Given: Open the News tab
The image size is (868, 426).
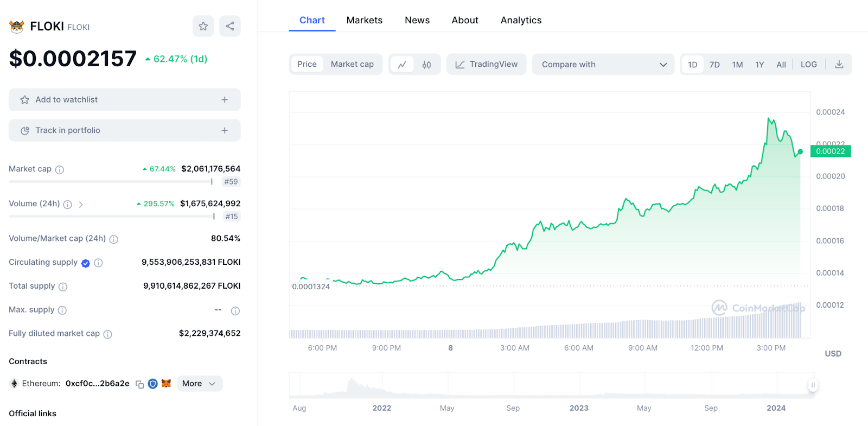Looking at the screenshot, I should click(x=417, y=20).
